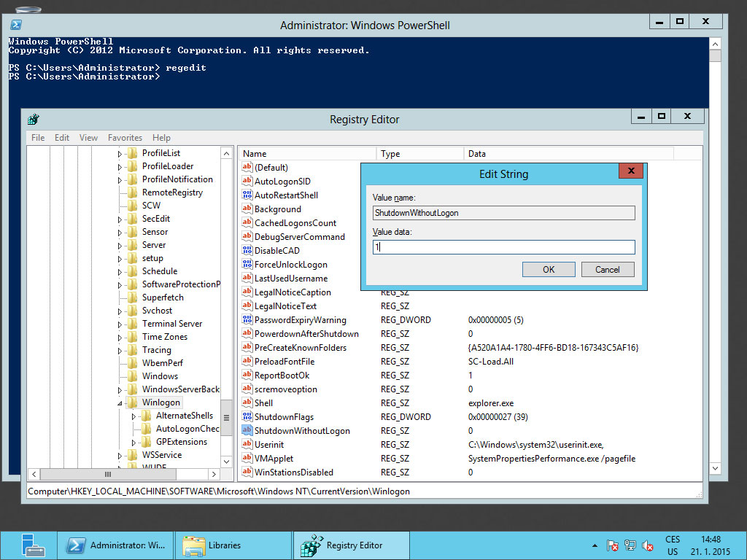Cancel the Edit String dialog
Screen dimensions: 747x560
coord(607,270)
